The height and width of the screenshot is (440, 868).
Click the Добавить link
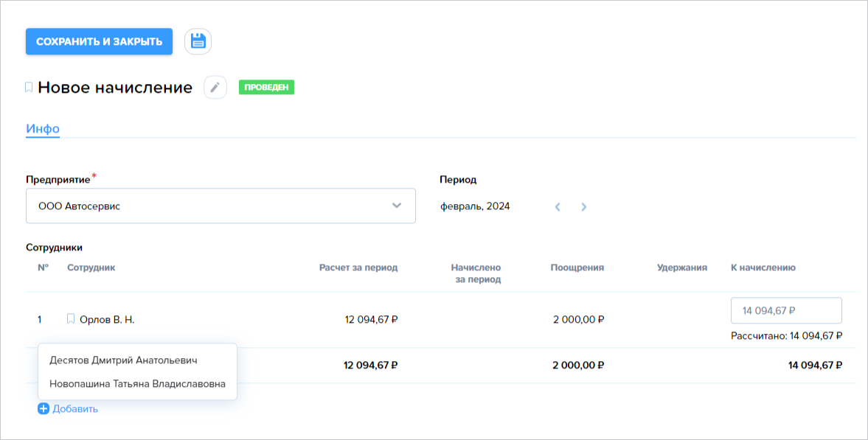pyautogui.click(x=75, y=409)
